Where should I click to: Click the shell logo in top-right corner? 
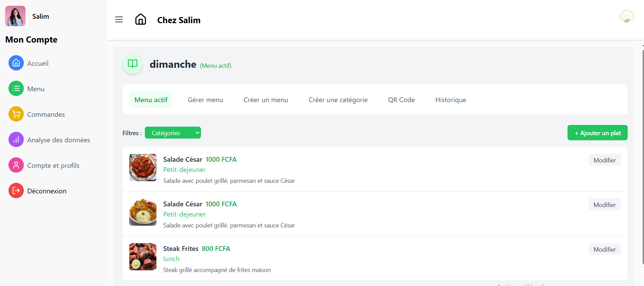click(x=627, y=16)
